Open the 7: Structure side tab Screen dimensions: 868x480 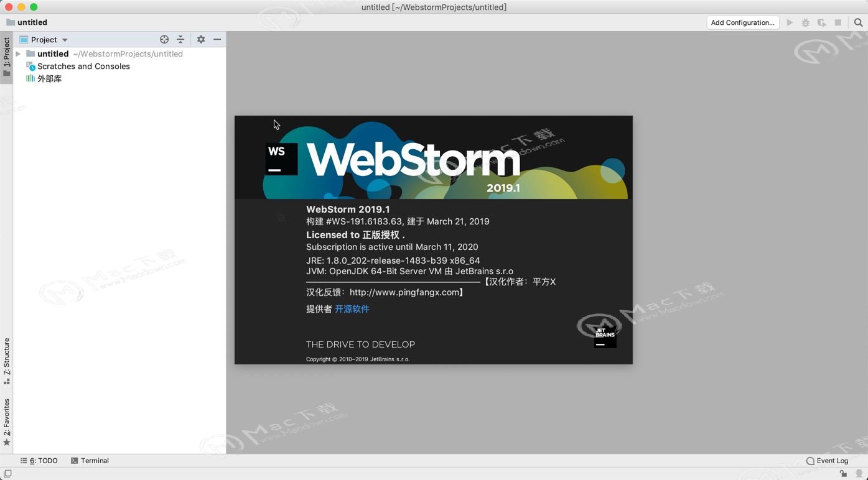coord(6,361)
